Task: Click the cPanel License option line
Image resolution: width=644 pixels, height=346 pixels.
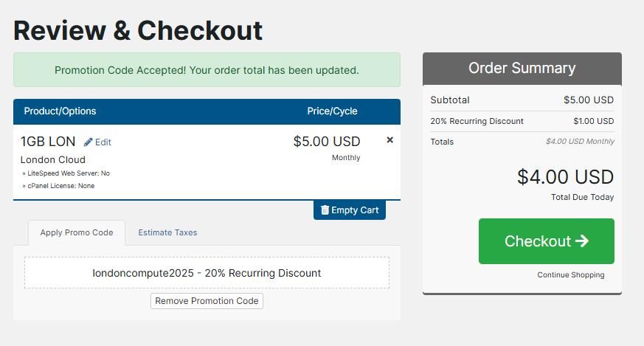Action: pyautogui.click(x=59, y=186)
